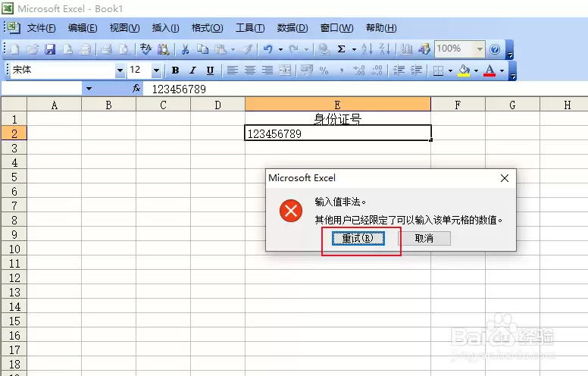
Task: Align text right in cell
Action: point(267,70)
